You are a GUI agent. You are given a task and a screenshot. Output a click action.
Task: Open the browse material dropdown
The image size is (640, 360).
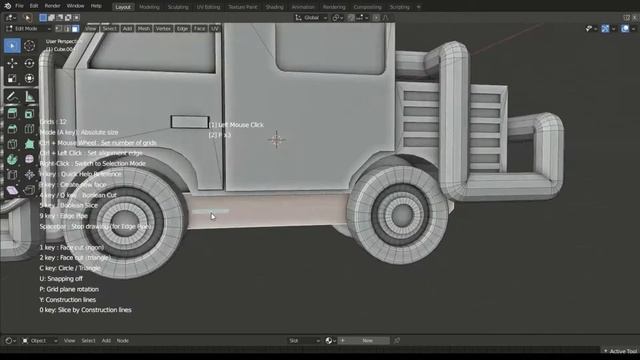(330, 340)
